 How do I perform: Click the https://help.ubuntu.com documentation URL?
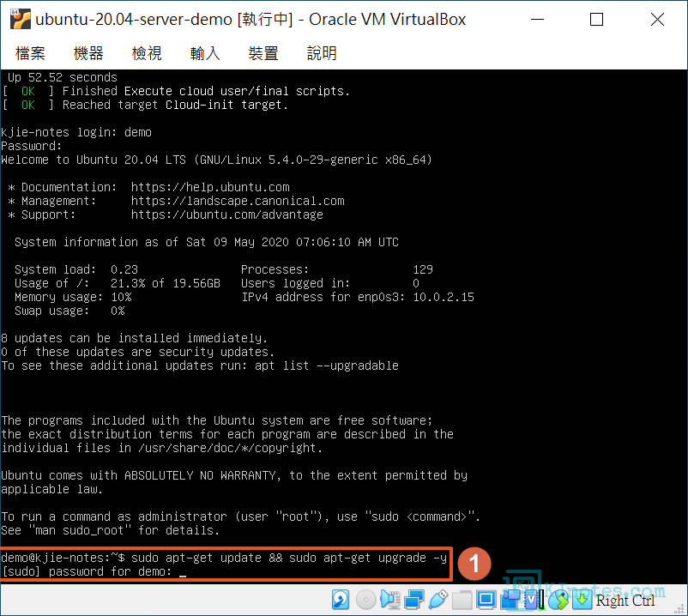[x=210, y=187]
